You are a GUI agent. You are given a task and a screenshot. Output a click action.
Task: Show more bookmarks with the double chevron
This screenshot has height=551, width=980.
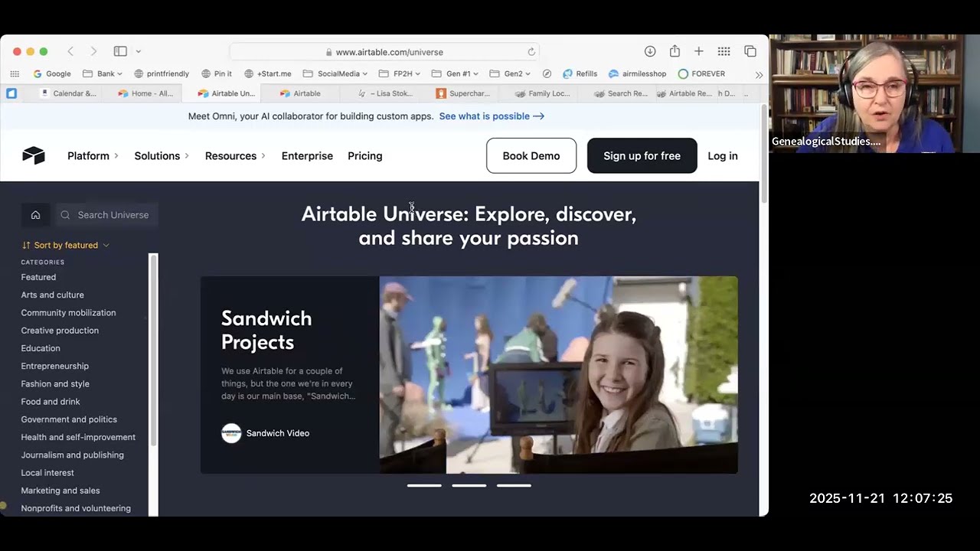[x=759, y=74]
